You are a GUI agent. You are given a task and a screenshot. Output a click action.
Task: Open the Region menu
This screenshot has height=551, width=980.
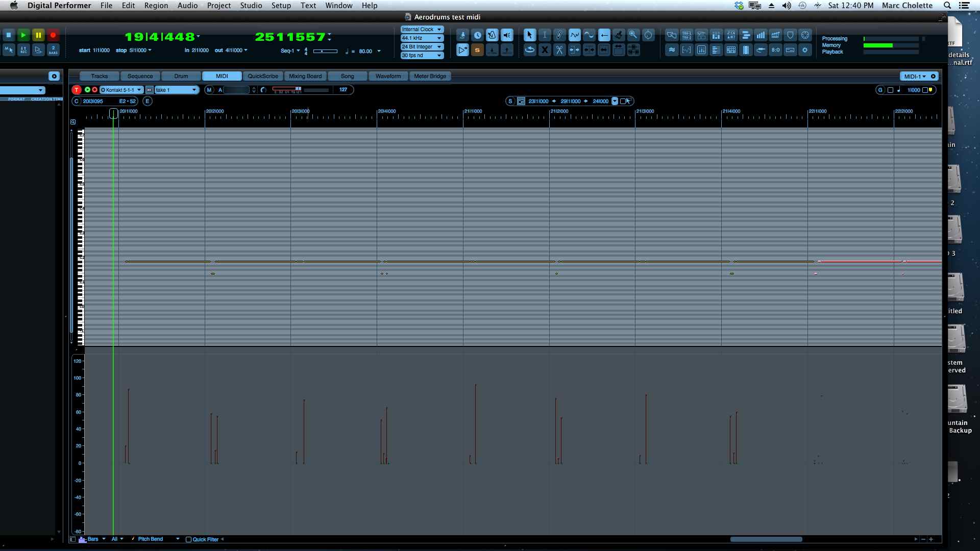[156, 6]
